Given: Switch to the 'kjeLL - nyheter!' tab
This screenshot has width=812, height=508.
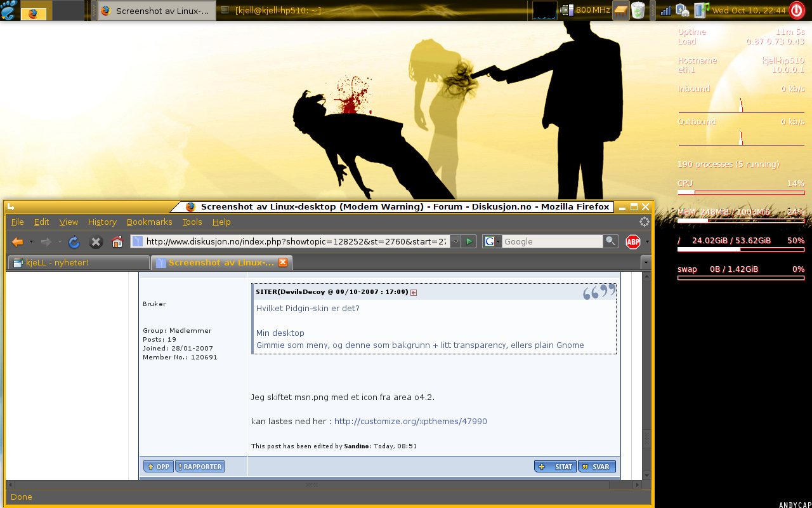Looking at the screenshot, I should click(x=77, y=262).
